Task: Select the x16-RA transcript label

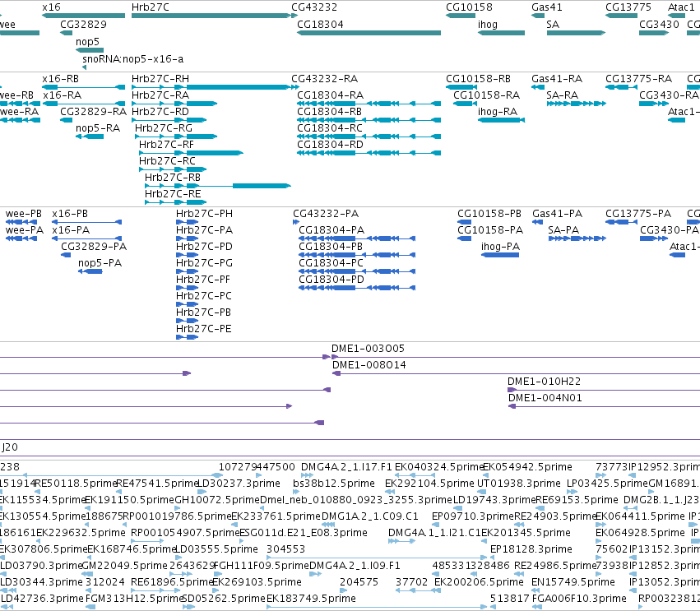Action: click(62, 95)
